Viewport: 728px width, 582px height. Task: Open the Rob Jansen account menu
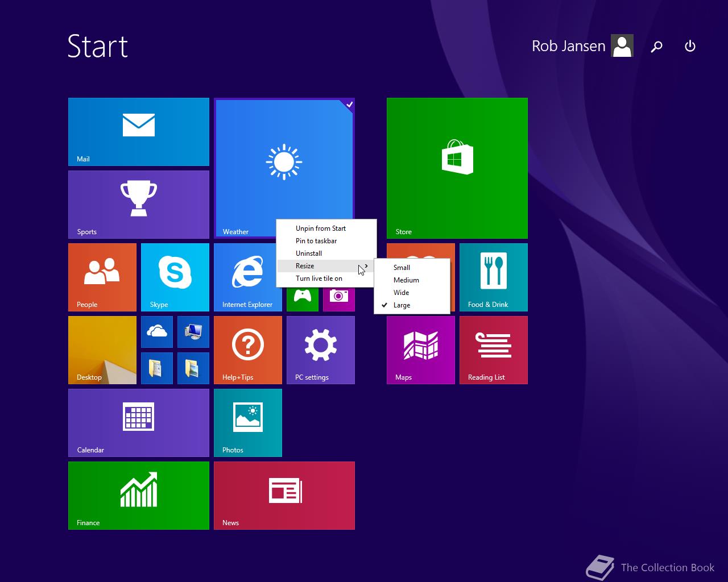click(x=569, y=46)
